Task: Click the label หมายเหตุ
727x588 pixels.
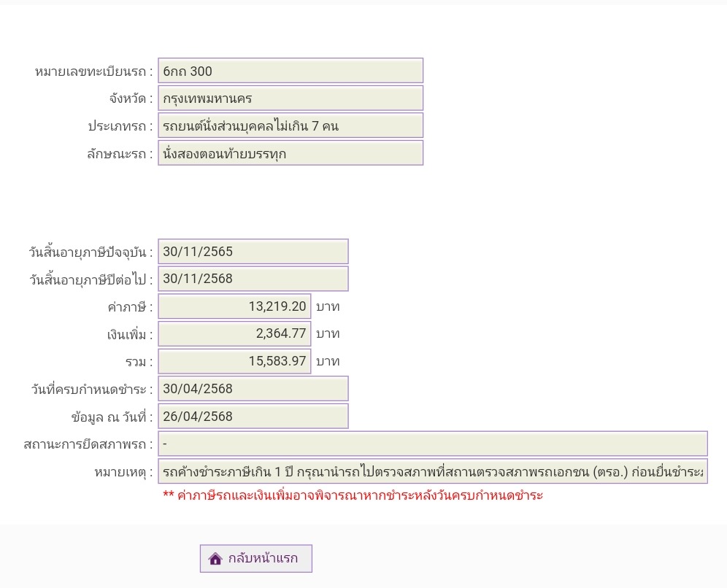Action: 123,473
